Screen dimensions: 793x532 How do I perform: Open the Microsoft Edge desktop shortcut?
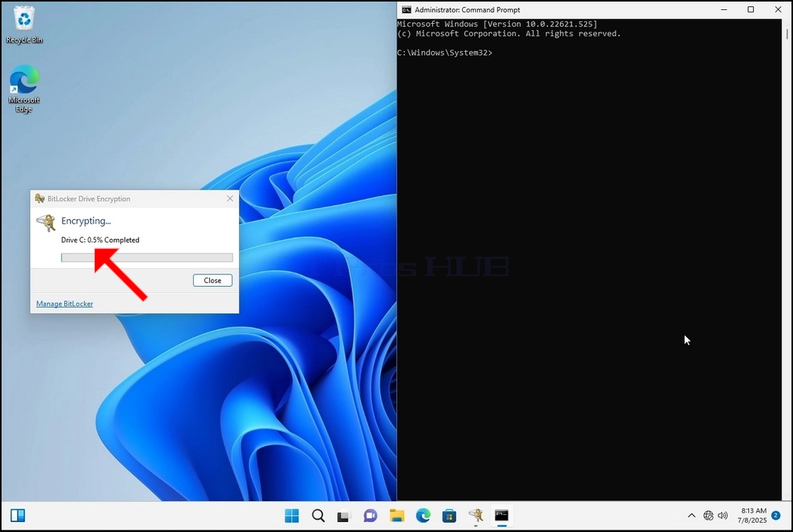(24, 89)
